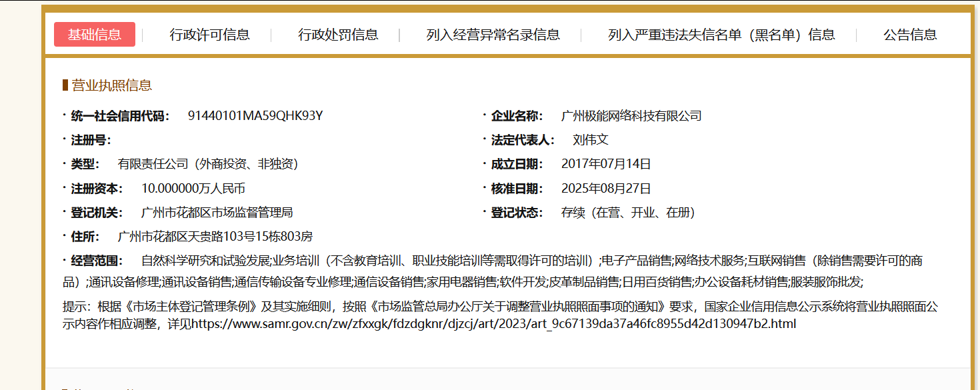Click the 成立日期 label
Viewport: 980px width, 390px height.
click(517, 164)
